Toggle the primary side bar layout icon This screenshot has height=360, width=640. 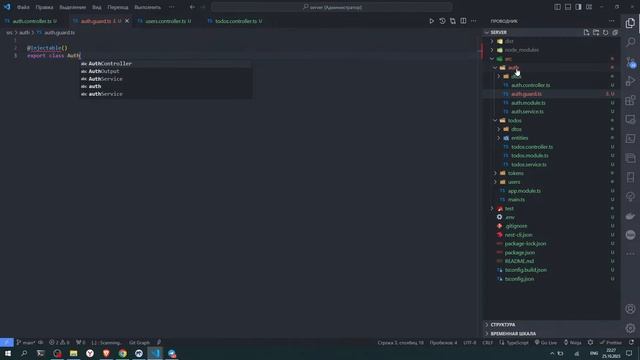coord(557,7)
